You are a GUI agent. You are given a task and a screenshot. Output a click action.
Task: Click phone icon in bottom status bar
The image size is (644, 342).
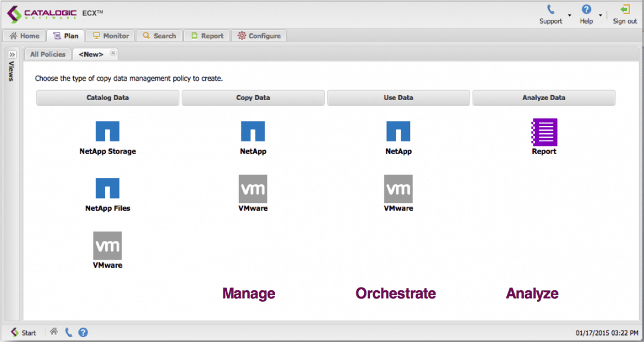tap(69, 332)
